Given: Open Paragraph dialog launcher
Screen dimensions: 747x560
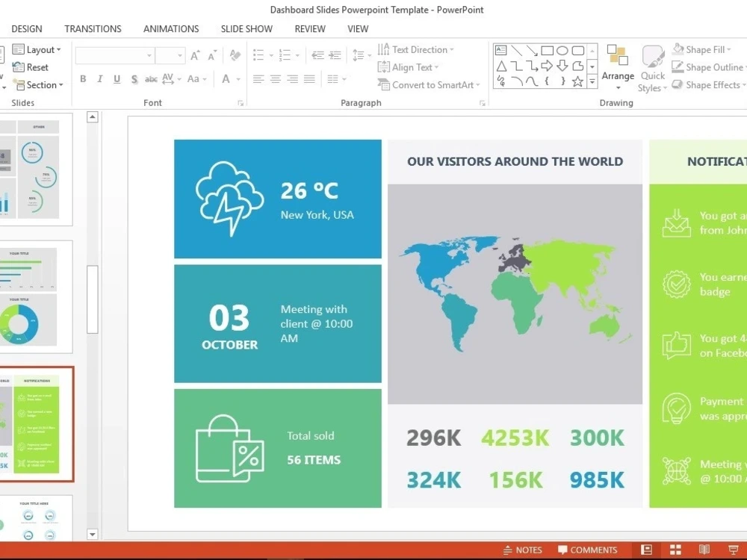Looking at the screenshot, I should [x=482, y=103].
